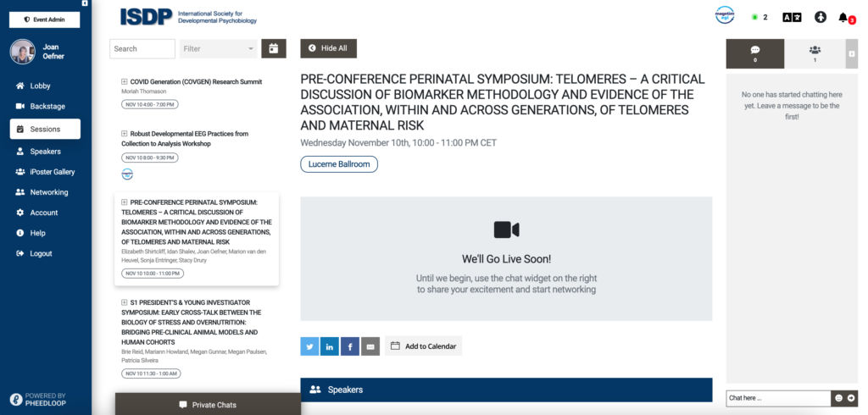This screenshot has width=868, height=415.
Task: Expand COVID Generation Research Summit session
Action: pyautogui.click(x=124, y=82)
